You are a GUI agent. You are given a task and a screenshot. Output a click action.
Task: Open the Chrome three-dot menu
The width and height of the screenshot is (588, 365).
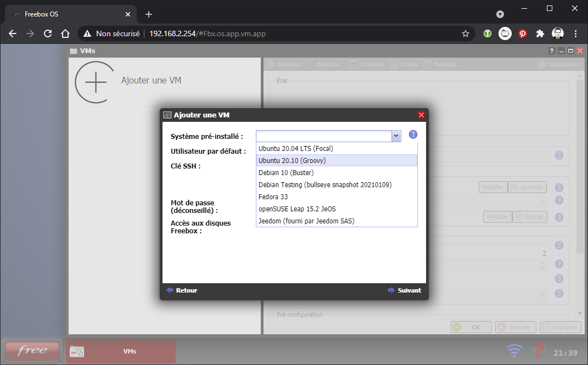(575, 33)
